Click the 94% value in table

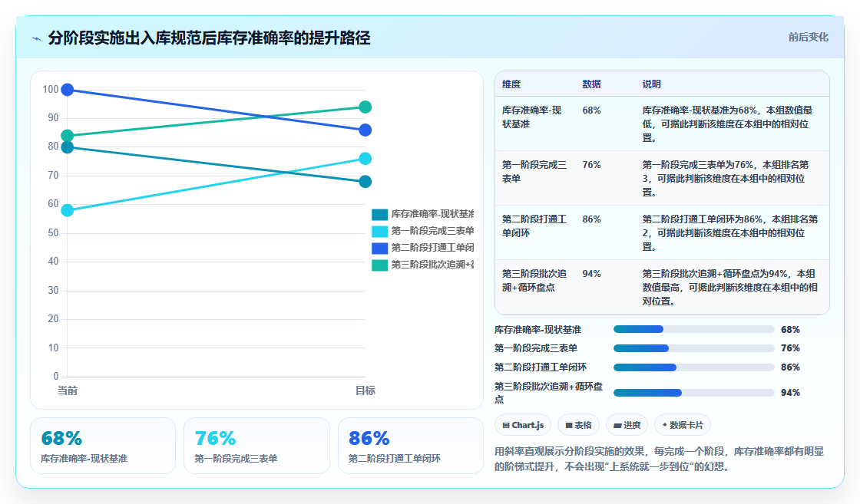[591, 273]
